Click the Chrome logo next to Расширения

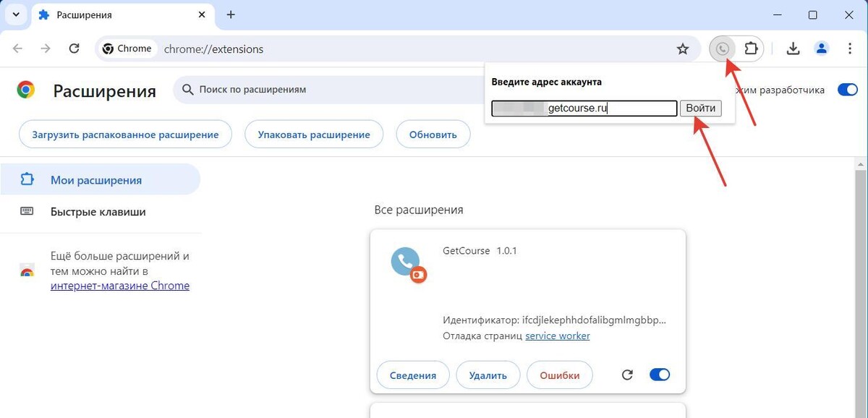(26, 90)
